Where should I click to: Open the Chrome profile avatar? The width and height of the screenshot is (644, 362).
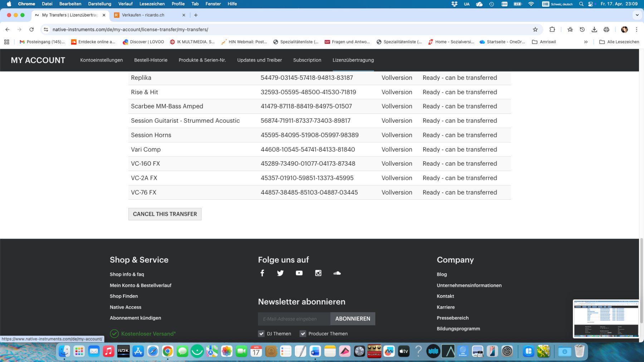(624, 30)
